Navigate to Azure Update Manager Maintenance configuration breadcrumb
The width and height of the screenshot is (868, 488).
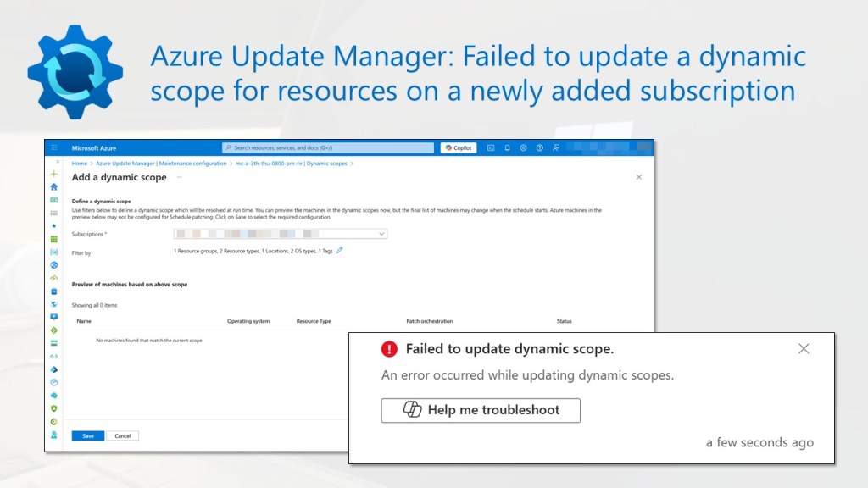click(x=159, y=163)
